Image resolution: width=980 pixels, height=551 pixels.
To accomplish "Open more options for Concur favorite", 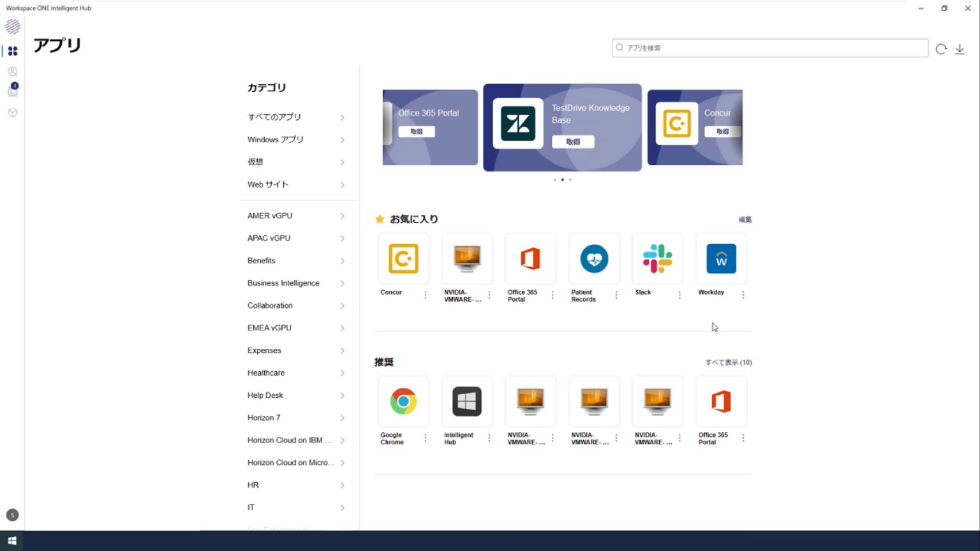I will [426, 295].
